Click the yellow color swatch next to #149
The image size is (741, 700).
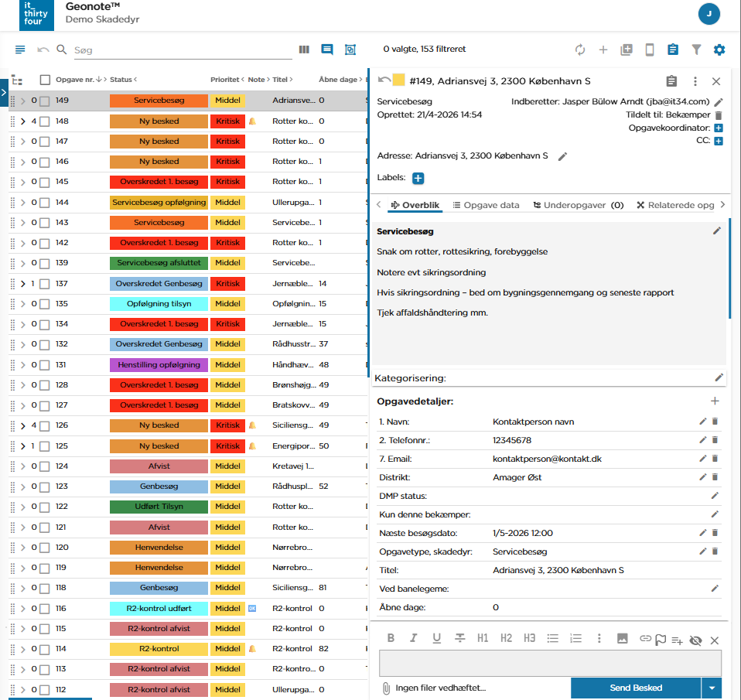[399, 80]
